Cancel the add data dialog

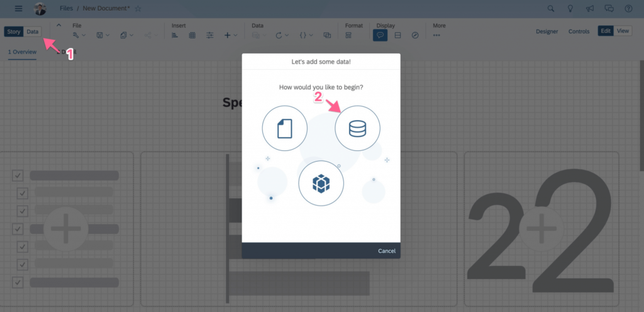pyautogui.click(x=386, y=251)
